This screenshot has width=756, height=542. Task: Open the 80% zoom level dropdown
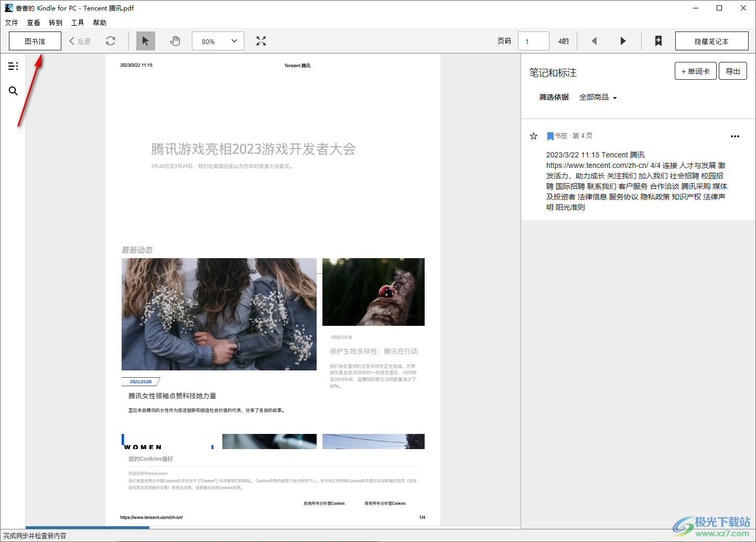[x=218, y=41]
